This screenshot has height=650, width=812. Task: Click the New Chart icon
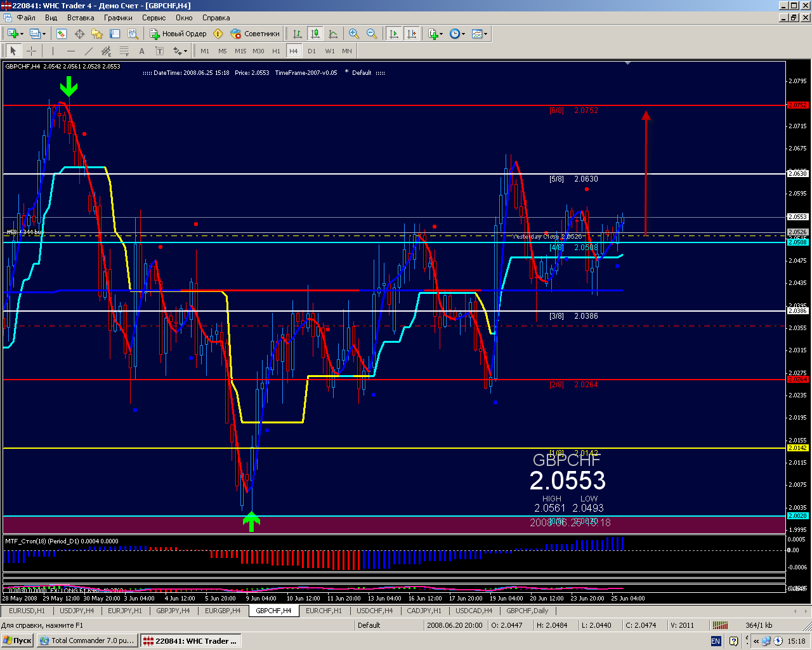13,34
